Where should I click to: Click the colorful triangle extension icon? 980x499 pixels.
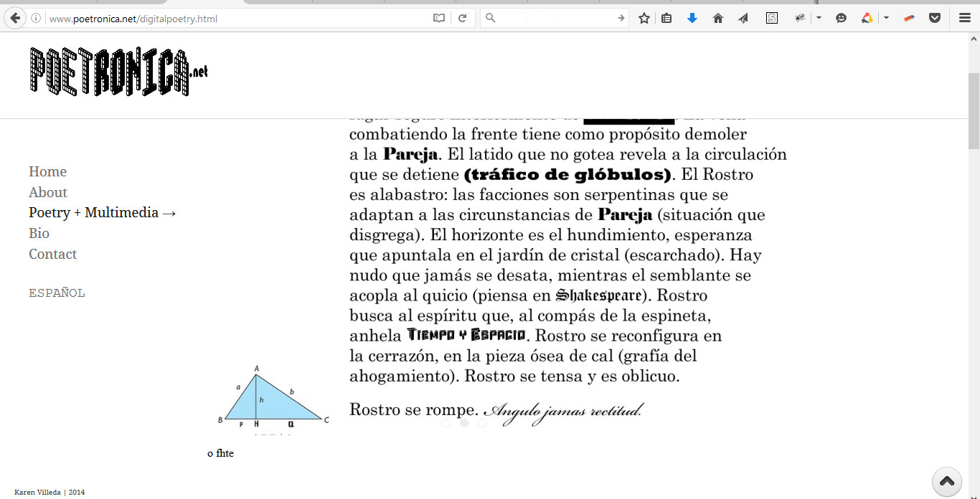(x=867, y=19)
